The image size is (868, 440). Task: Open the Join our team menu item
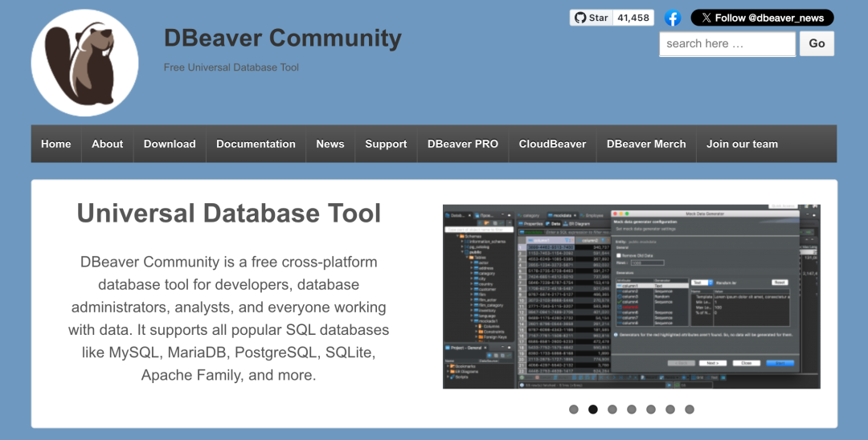pos(742,144)
